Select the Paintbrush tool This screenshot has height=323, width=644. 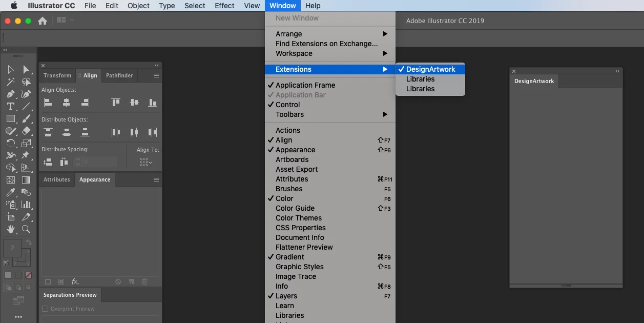point(27,119)
